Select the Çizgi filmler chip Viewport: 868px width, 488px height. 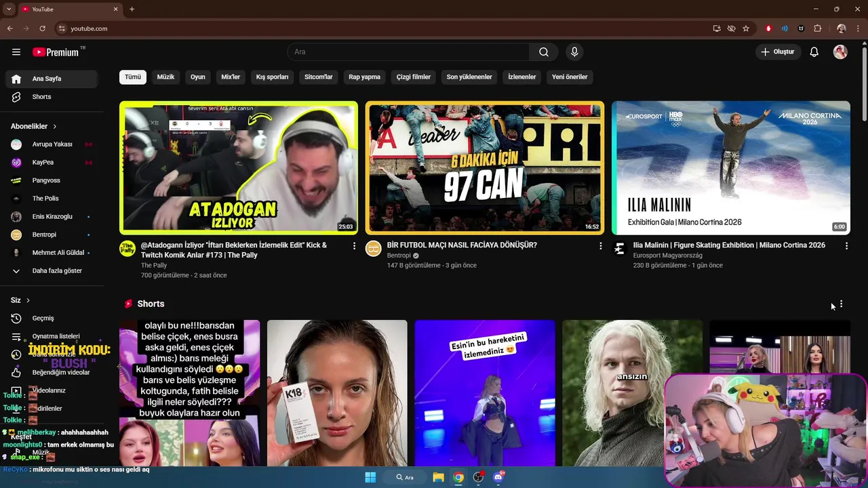(414, 77)
